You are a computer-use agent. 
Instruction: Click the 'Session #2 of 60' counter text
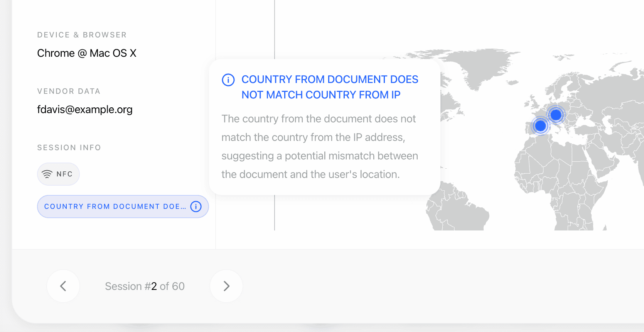click(145, 286)
